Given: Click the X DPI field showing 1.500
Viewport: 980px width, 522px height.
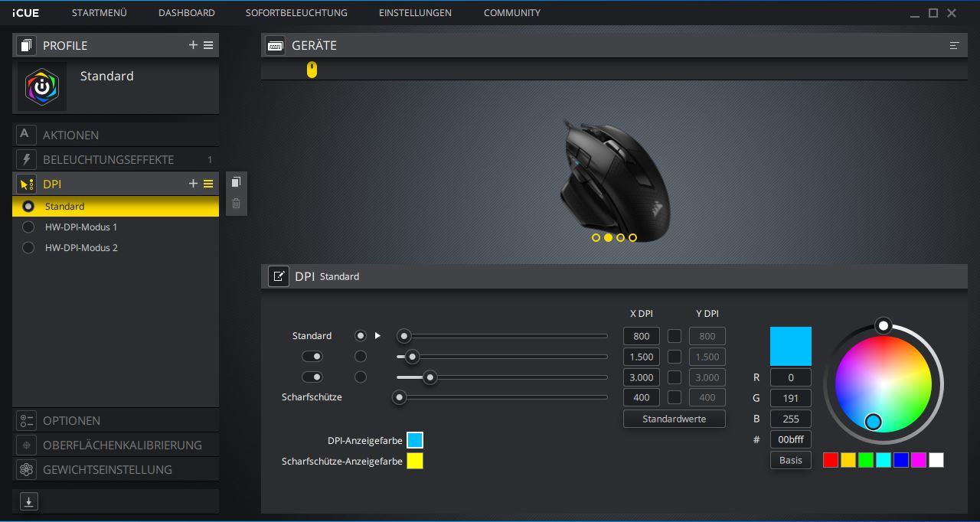Looking at the screenshot, I should [x=642, y=356].
